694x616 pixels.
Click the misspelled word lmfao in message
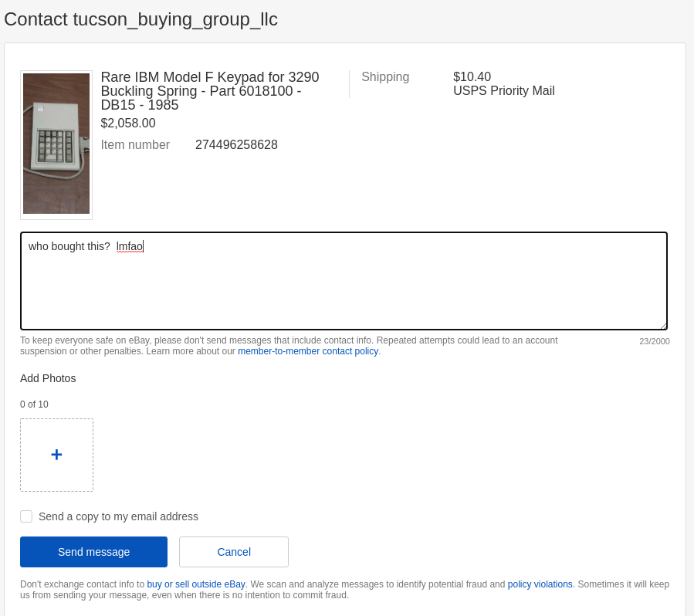[130, 247]
